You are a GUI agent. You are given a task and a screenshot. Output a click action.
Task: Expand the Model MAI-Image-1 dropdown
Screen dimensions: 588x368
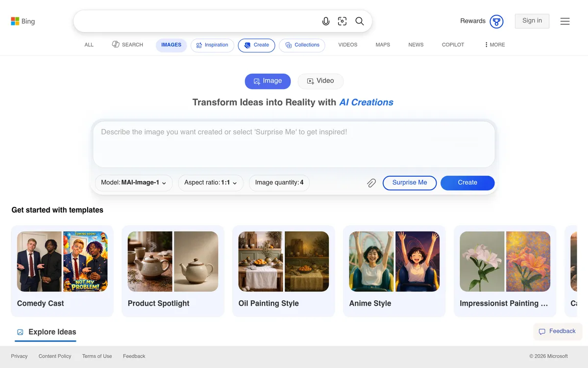click(133, 183)
